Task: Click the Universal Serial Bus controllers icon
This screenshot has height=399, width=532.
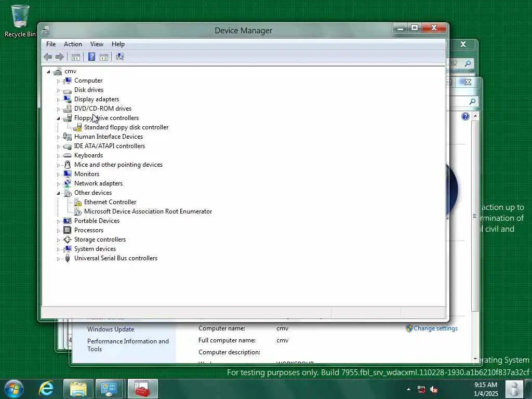Action: 68,258
